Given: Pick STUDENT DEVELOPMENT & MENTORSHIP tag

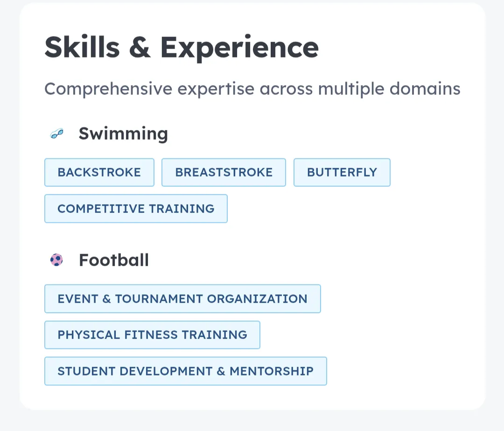Looking at the screenshot, I should click(x=186, y=371).
